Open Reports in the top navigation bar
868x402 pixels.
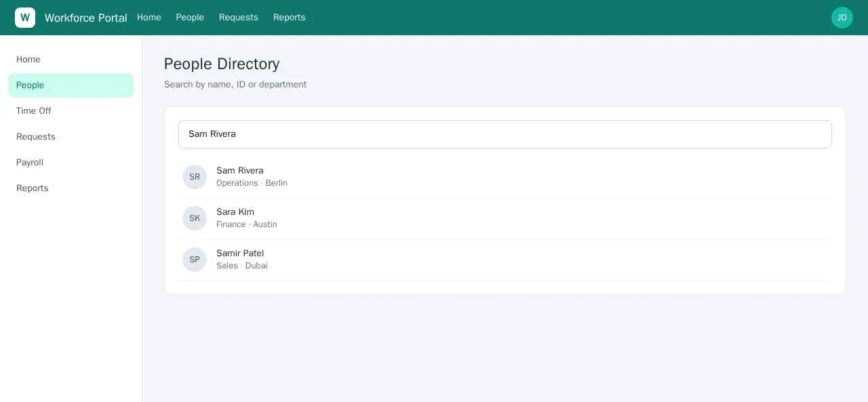pyautogui.click(x=289, y=18)
